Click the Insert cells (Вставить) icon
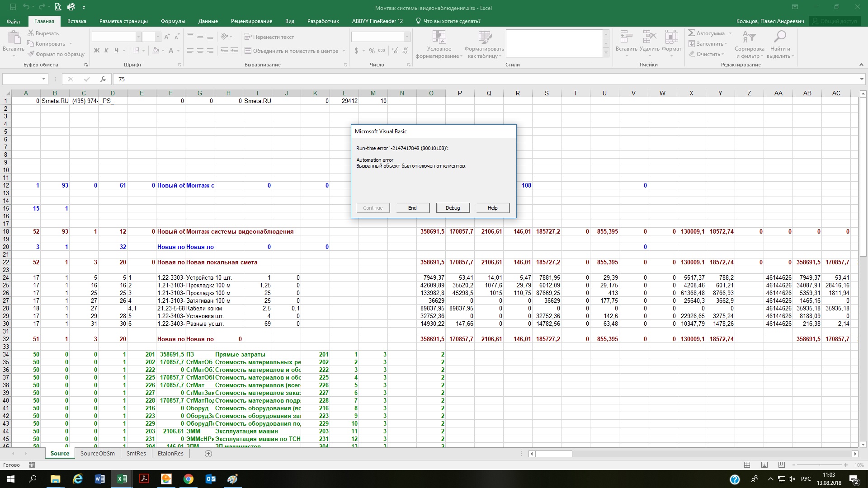 tap(626, 38)
